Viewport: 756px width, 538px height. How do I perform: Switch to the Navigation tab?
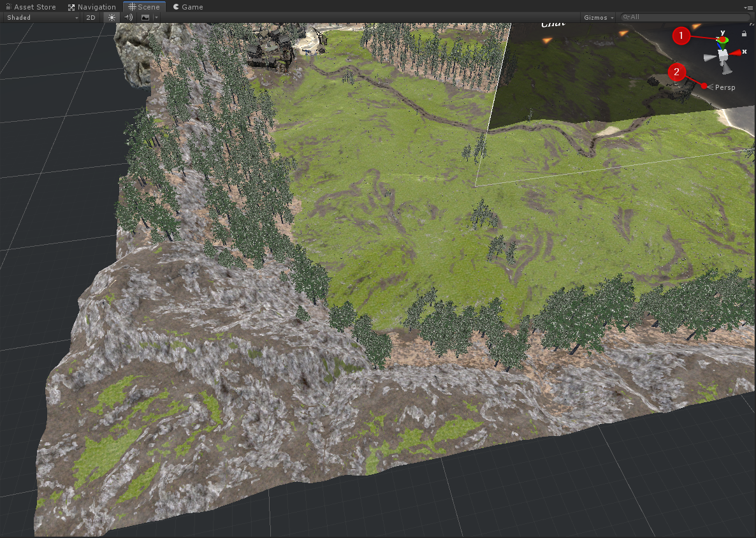click(92, 7)
